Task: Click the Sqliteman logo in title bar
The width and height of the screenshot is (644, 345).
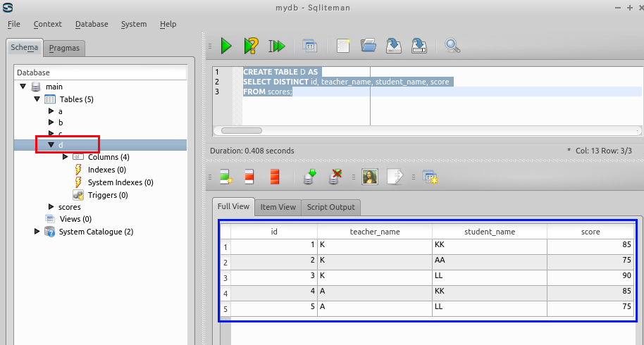Action: tap(7, 7)
